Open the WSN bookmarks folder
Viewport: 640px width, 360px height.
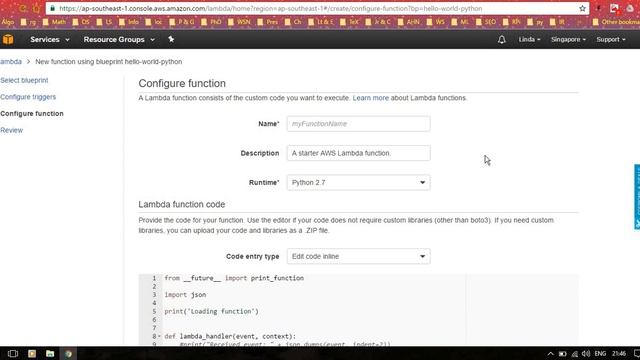[239, 22]
